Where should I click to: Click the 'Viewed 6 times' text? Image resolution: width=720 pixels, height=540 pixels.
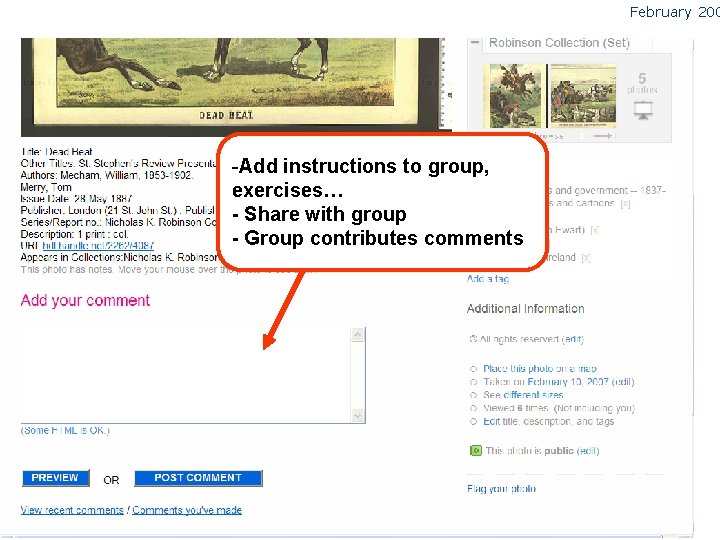(516, 408)
